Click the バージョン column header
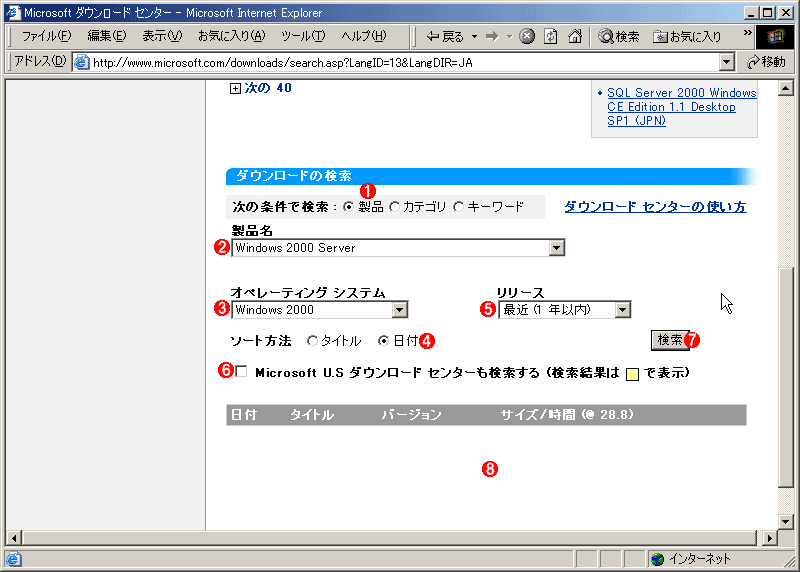This screenshot has height=572, width=800. pyautogui.click(x=411, y=415)
